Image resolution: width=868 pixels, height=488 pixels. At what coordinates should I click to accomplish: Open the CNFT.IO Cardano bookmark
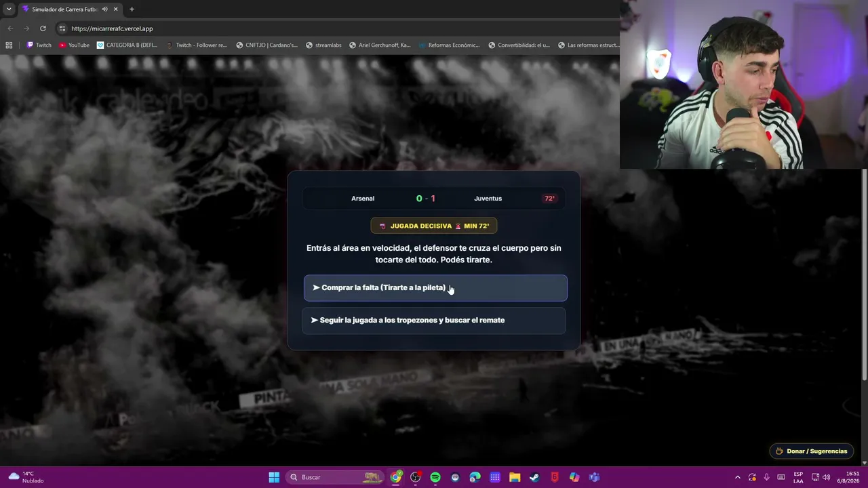click(267, 45)
